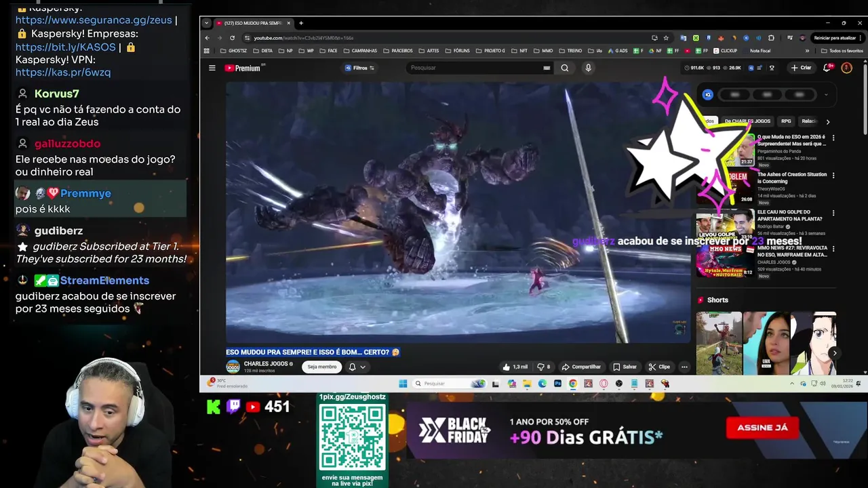Image resolution: width=868 pixels, height=488 pixels.
Task: Select the RPG filter chip
Action: [x=786, y=121]
